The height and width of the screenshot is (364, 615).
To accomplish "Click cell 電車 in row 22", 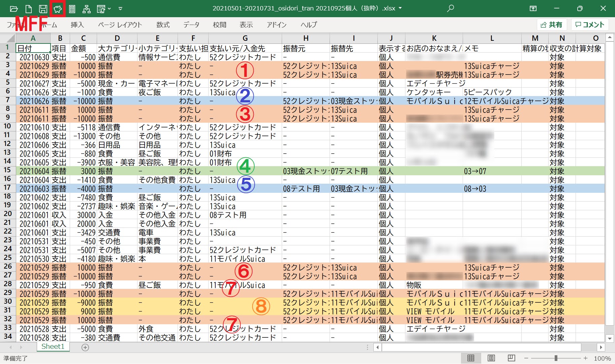I will [x=157, y=233].
